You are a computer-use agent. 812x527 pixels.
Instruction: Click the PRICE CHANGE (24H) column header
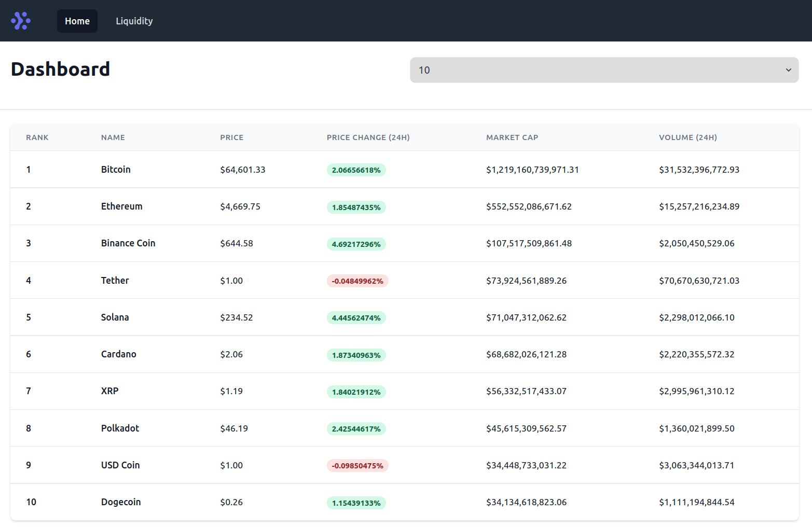[x=368, y=137]
